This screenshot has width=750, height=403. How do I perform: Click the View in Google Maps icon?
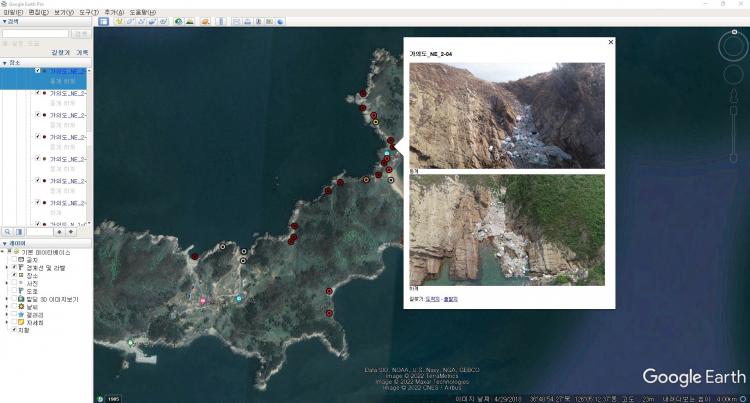point(269,22)
